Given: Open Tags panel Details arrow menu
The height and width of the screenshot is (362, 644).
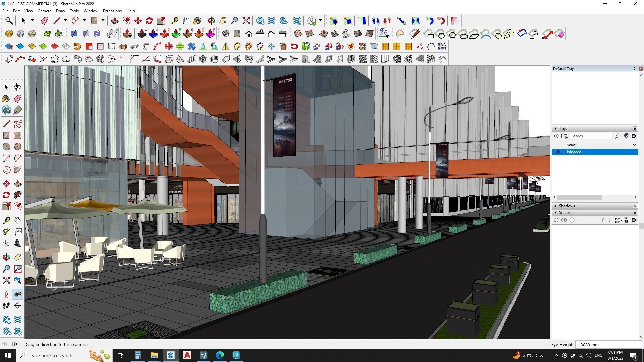Looking at the screenshot, I should [634, 136].
